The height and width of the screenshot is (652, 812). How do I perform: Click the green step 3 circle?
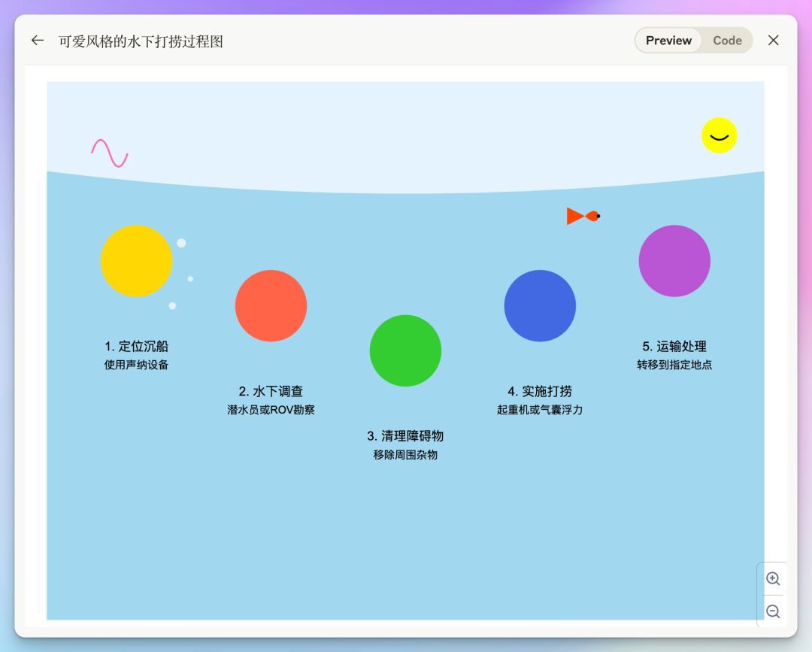click(405, 350)
